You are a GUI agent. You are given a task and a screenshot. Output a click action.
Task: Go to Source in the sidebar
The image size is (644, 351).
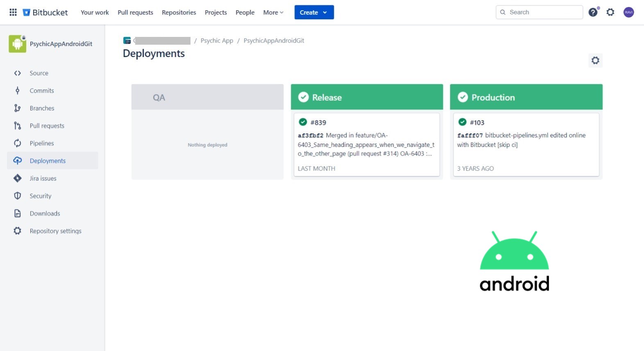coord(39,73)
